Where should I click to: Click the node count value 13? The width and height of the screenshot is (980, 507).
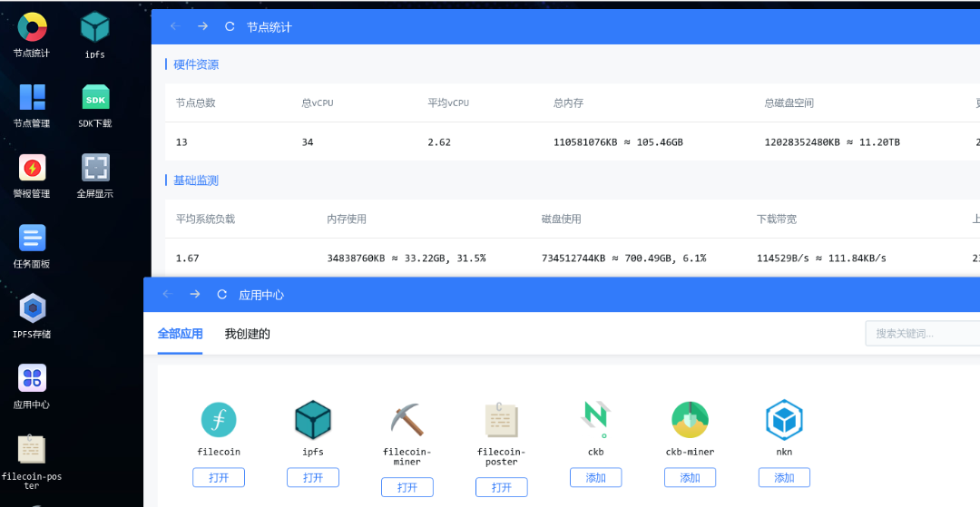(x=181, y=142)
